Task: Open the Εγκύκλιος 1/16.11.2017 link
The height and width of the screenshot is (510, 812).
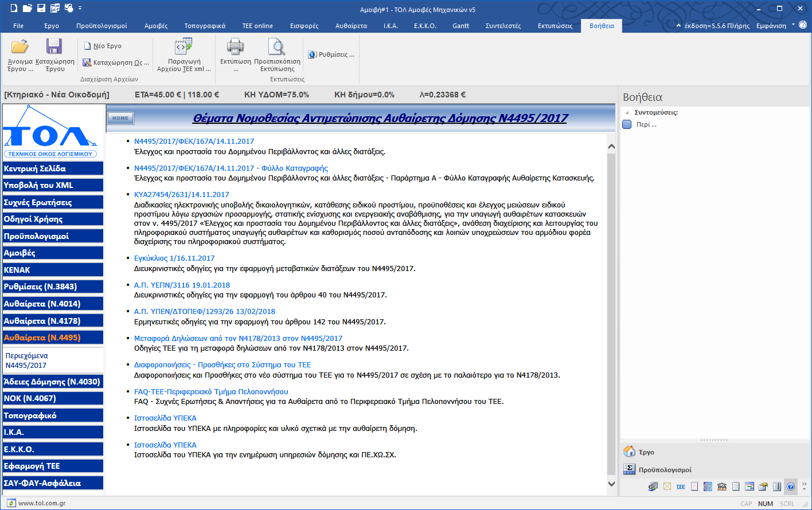Action: (x=174, y=258)
